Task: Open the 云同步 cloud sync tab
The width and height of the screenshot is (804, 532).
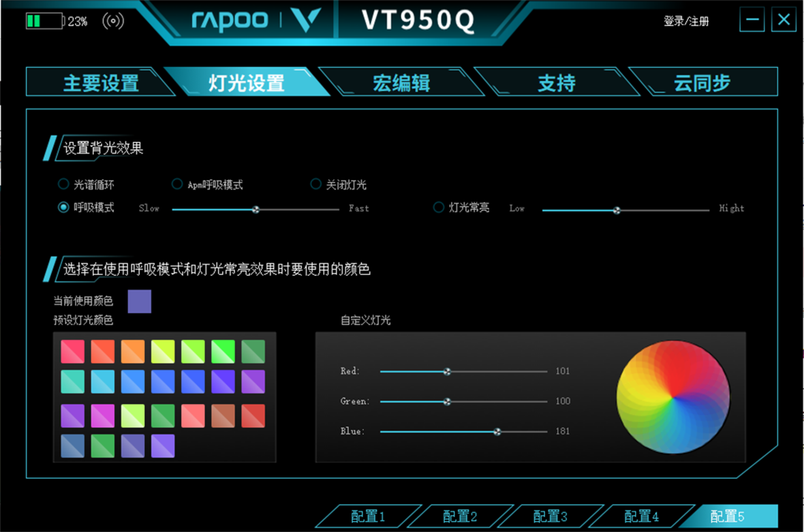Action: coord(702,82)
